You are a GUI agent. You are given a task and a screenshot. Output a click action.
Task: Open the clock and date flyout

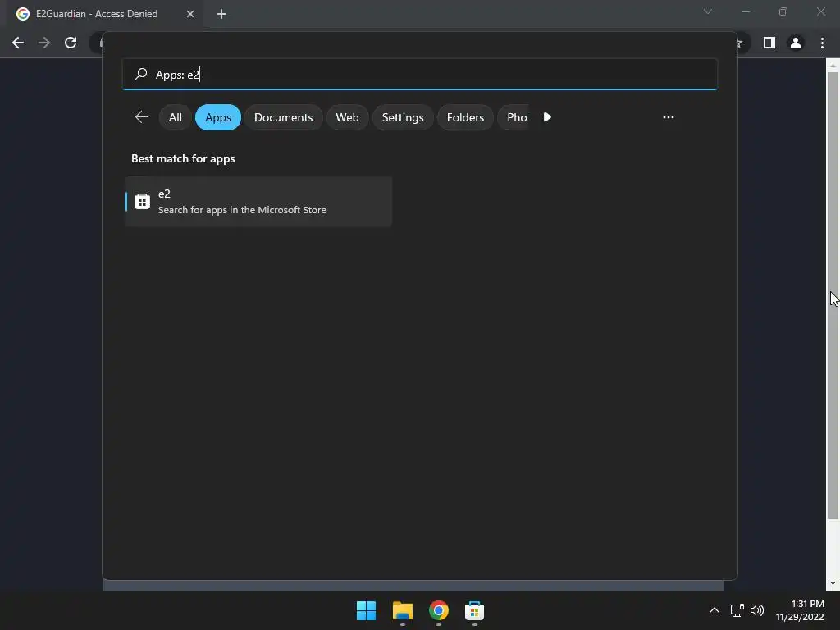point(800,610)
